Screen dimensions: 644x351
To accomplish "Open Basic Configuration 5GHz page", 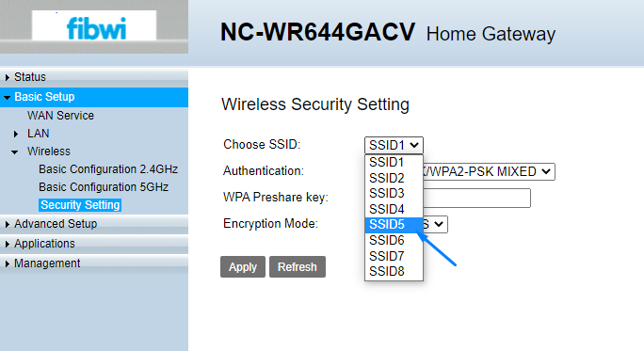I will click(104, 187).
